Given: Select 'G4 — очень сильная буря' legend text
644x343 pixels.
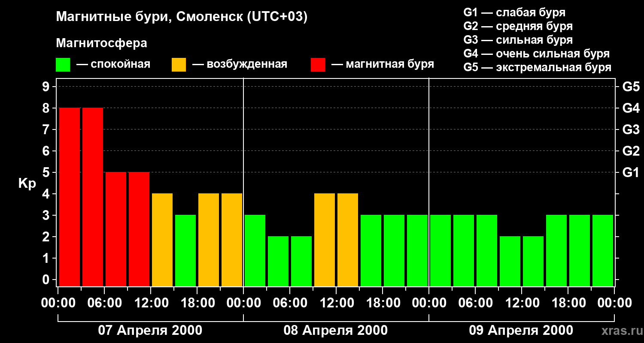Looking at the screenshot, I should 536,54.
